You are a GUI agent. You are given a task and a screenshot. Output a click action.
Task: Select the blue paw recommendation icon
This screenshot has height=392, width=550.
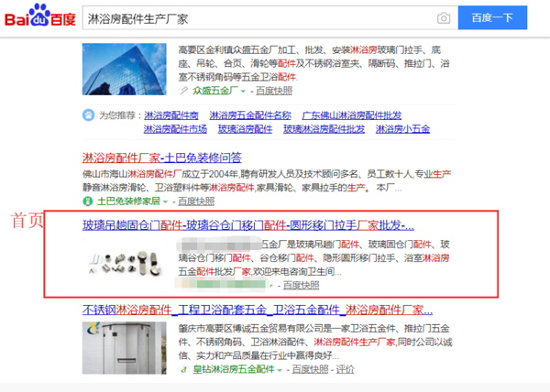88,114
